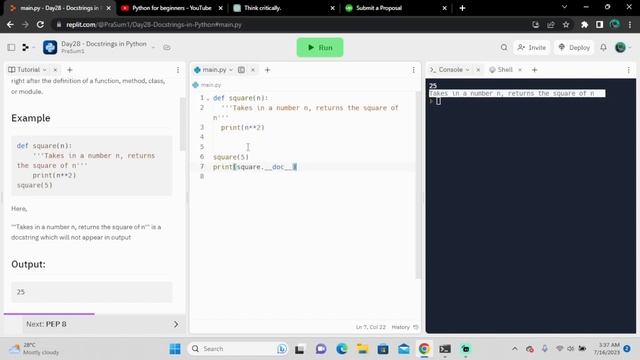Open the editor History button

point(405,327)
